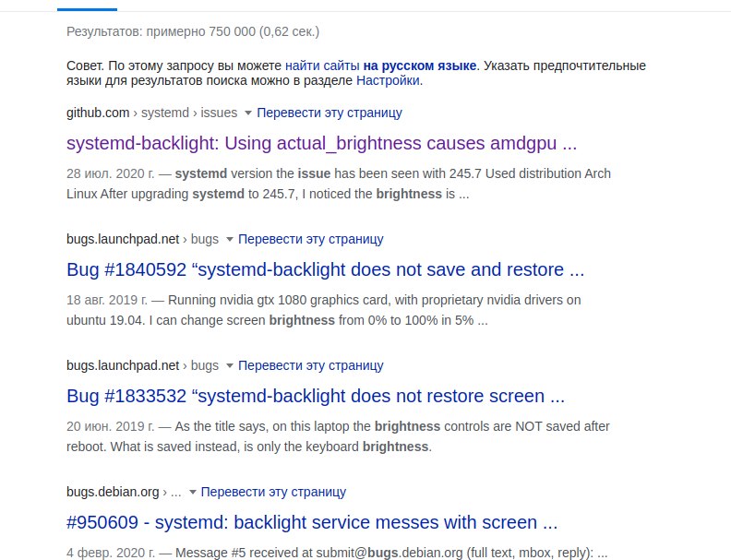This screenshot has height=560, width=731.
Task: Expand dropdown arrow next to github.com breadcrumb
Action: pyautogui.click(x=248, y=113)
